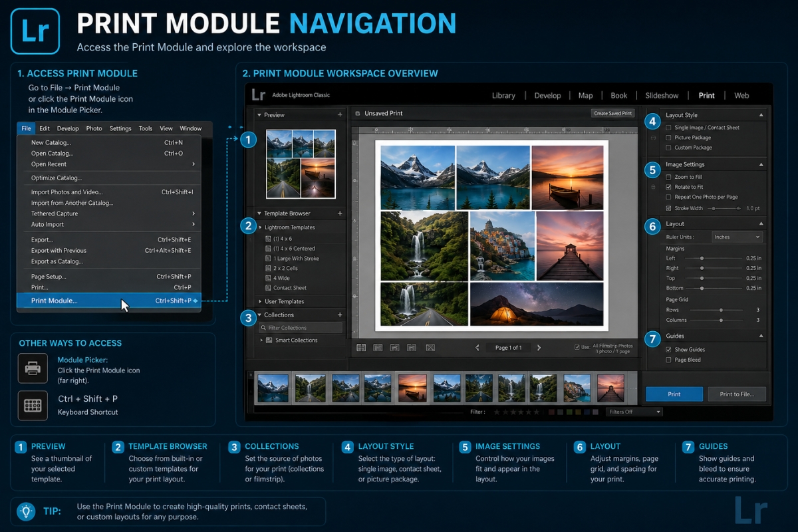Click the keyboard icon next to Ctrl + Shift + P
The width and height of the screenshot is (798, 532).
click(33, 405)
